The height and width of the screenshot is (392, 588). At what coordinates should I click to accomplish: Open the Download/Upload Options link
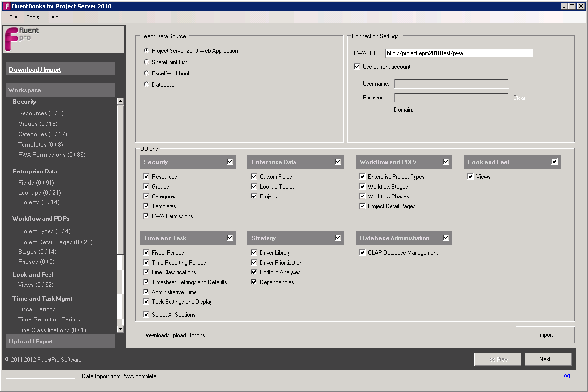pos(174,335)
